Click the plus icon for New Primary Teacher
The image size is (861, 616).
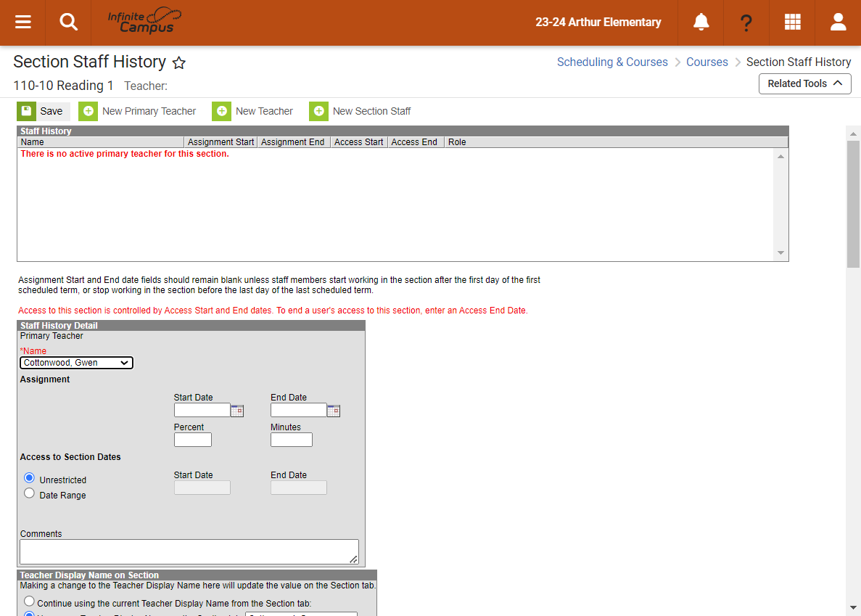(x=88, y=111)
